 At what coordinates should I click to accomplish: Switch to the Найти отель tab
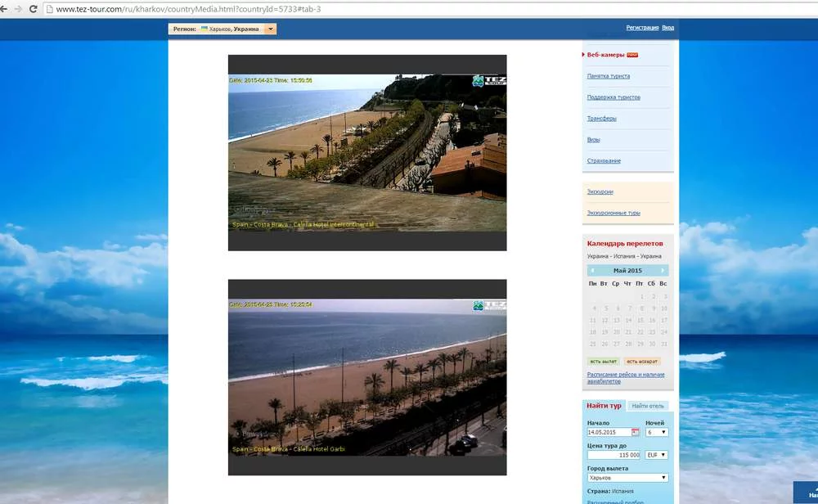[x=647, y=406]
